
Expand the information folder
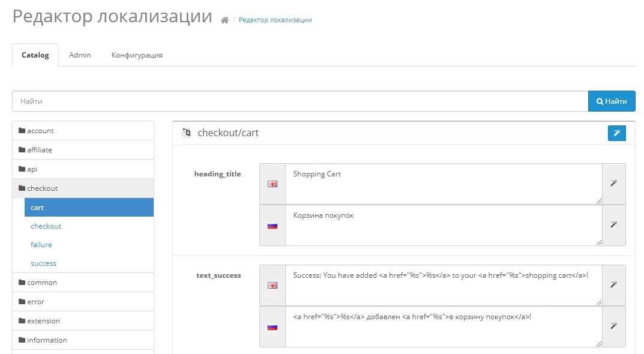click(83, 340)
